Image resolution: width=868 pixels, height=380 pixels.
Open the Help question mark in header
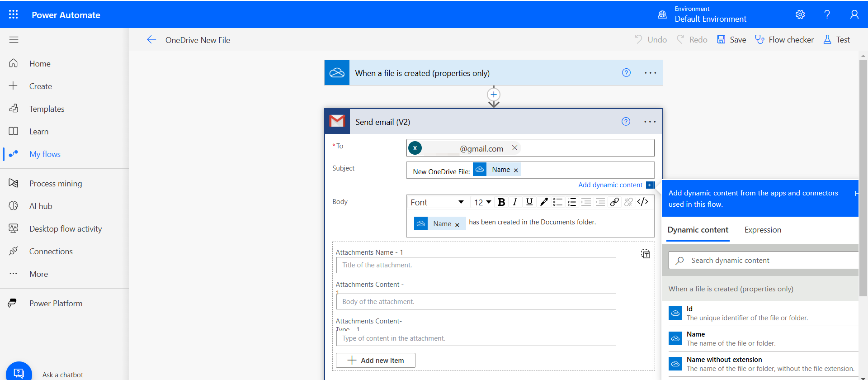[827, 14]
